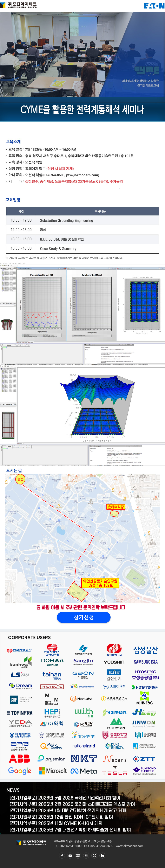Viewport: 165px width, 868px height.
Task: Click the NKT logo in Corporate Users
Action: (84, 758)
